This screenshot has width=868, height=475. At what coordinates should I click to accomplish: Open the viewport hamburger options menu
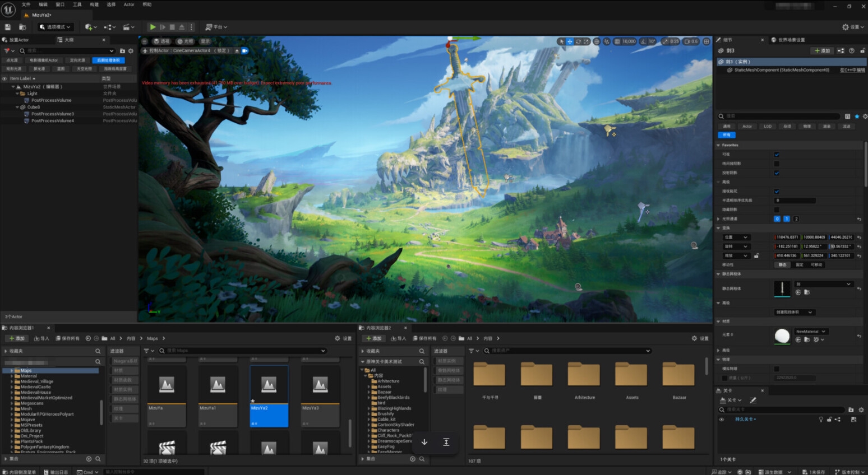[145, 41]
